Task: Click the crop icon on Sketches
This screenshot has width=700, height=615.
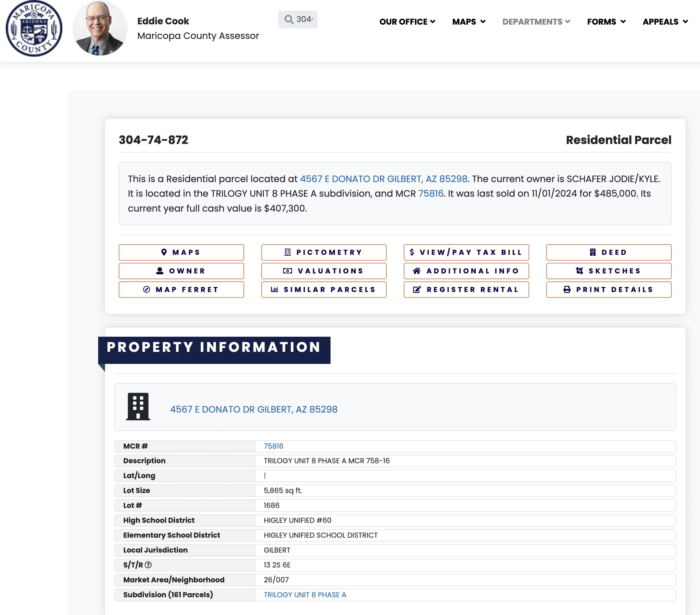Action: pyautogui.click(x=580, y=271)
